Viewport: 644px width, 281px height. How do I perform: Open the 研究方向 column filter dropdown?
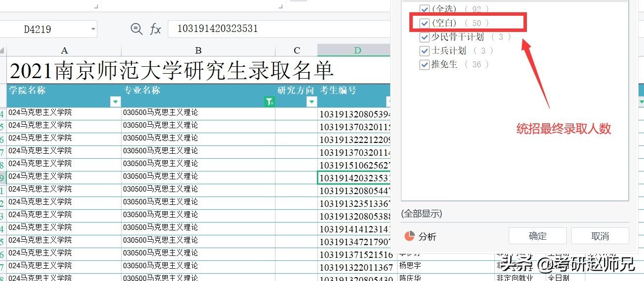(x=311, y=102)
